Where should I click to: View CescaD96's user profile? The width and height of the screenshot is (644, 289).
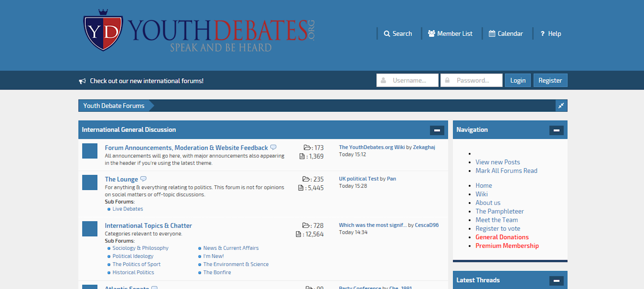(427, 225)
